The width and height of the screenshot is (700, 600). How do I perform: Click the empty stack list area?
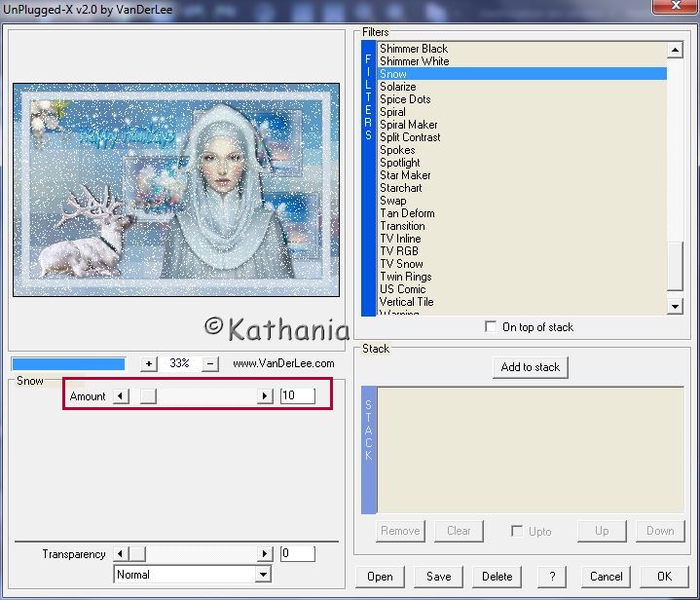pos(531,450)
